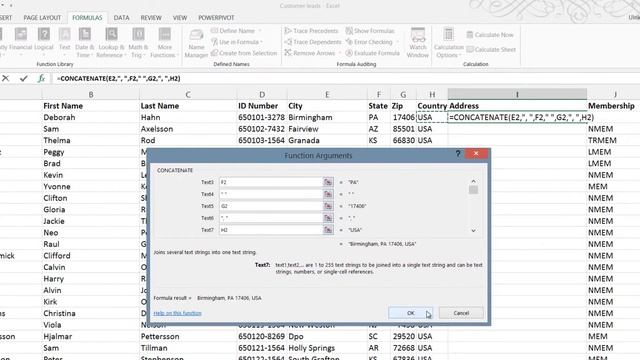640x360 pixels.
Task: Click collapse dialog icon for Text7
Action: tap(328, 230)
